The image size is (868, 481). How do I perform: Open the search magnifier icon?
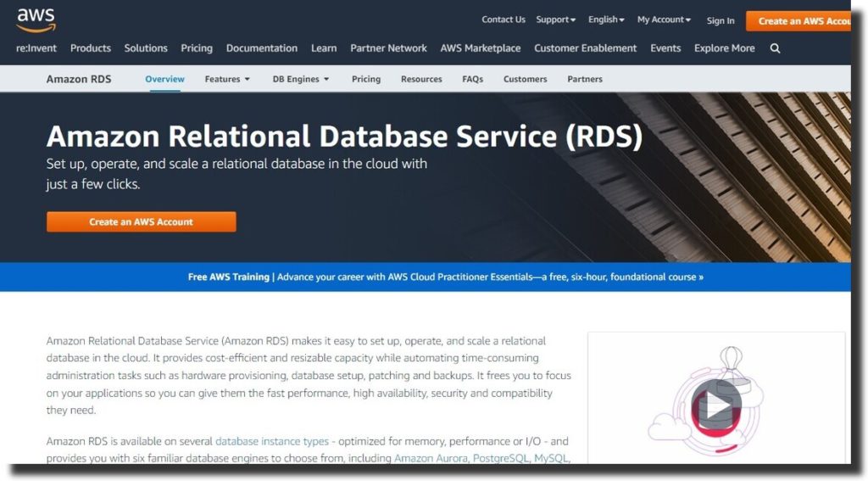click(775, 48)
